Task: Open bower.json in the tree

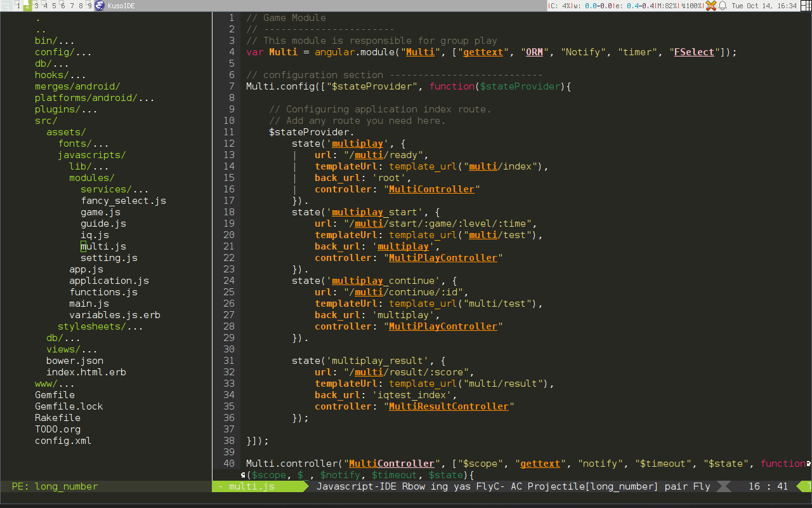Action: click(75, 361)
